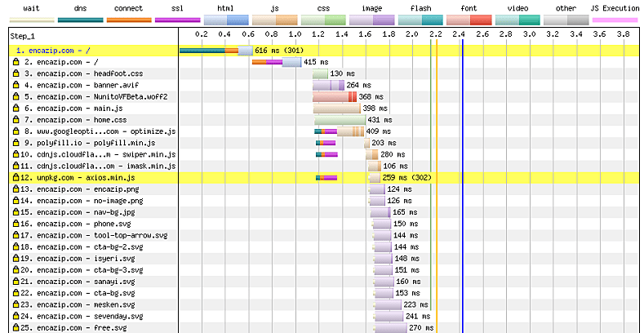Screen dimensions: 644x333
Task: Click the lock icon beside isyeri.svg
Action: tap(16, 259)
